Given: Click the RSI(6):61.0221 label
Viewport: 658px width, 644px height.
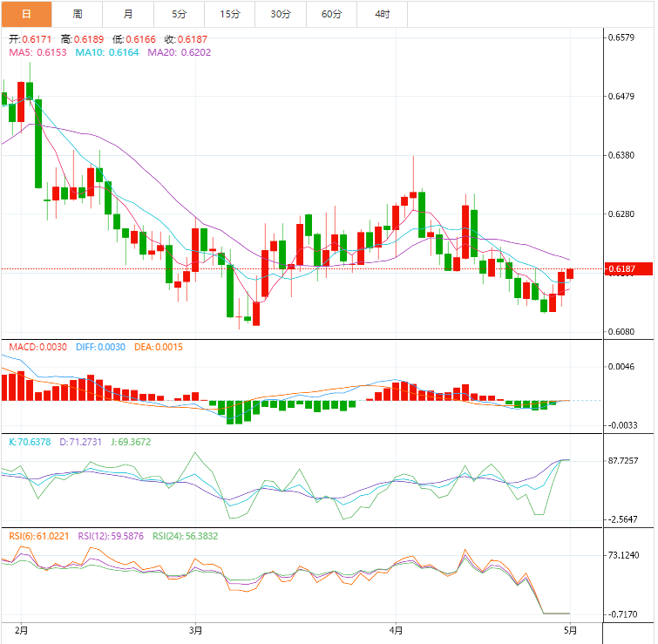Looking at the screenshot, I should coord(39,536).
